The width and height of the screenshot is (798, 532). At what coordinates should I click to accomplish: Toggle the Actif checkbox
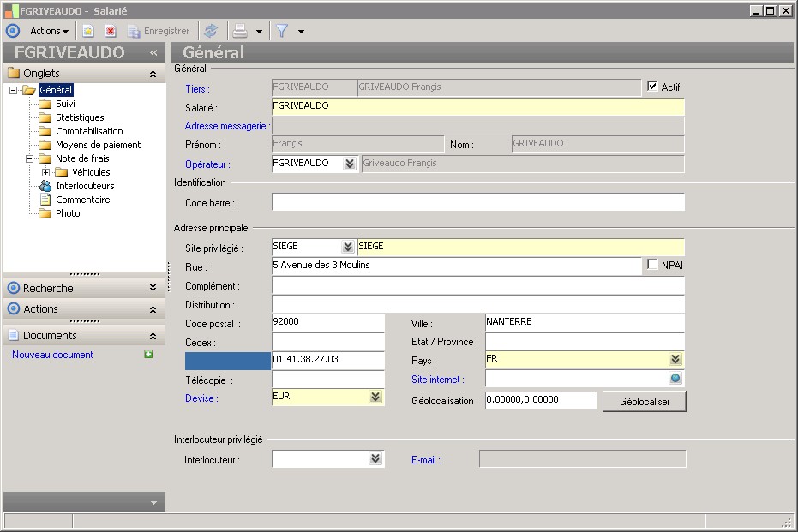652,87
